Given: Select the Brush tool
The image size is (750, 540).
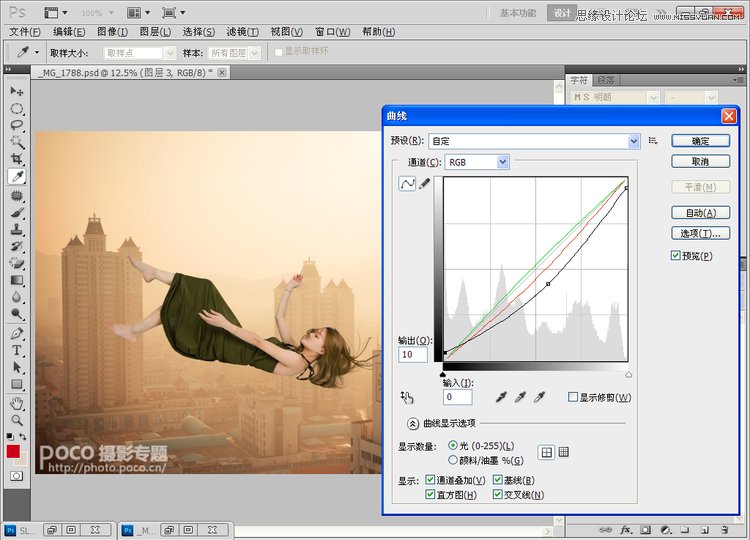Looking at the screenshot, I should (x=17, y=212).
